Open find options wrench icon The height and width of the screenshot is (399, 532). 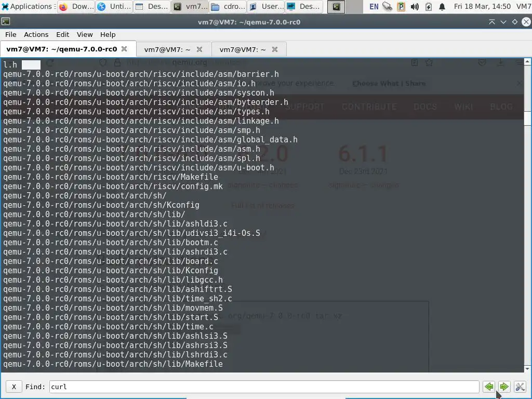coord(520,387)
